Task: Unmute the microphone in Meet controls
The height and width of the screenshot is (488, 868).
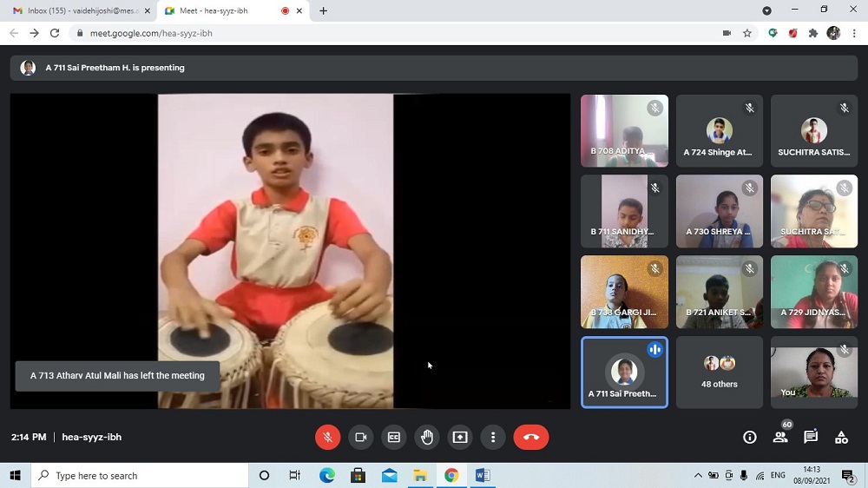Action: (327, 437)
